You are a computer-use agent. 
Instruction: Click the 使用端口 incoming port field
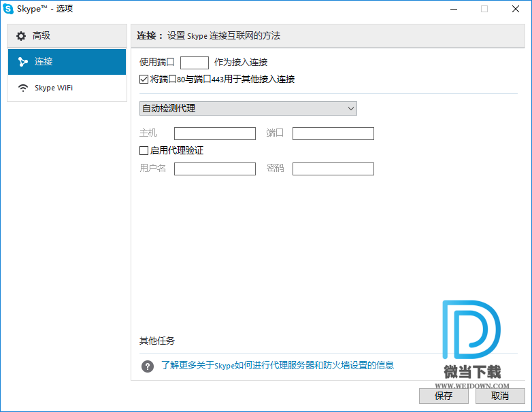(x=194, y=63)
